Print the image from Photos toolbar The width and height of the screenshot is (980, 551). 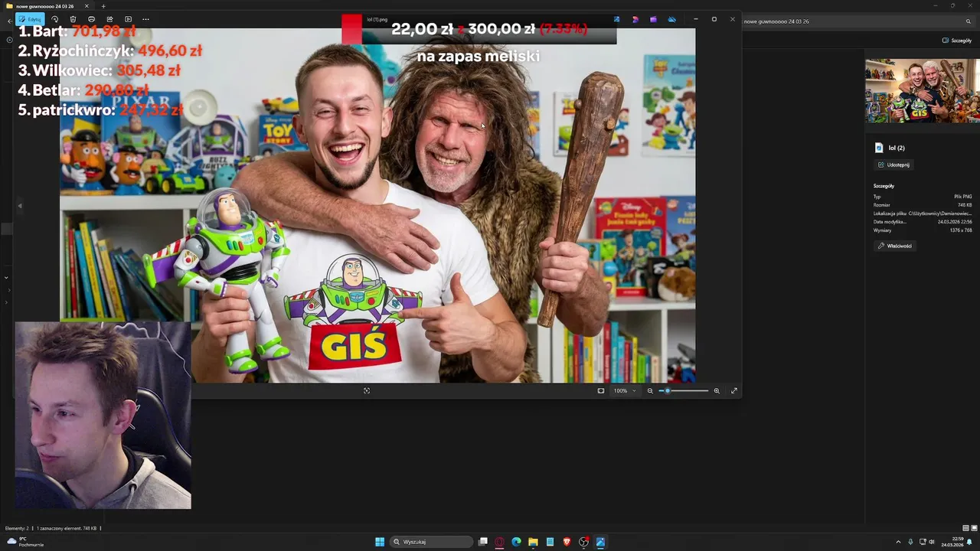click(91, 19)
